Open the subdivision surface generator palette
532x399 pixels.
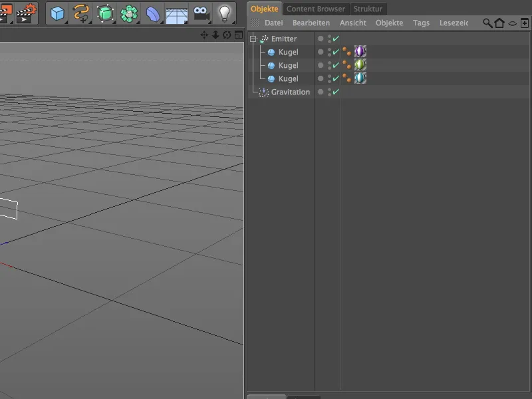click(x=105, y=13)
